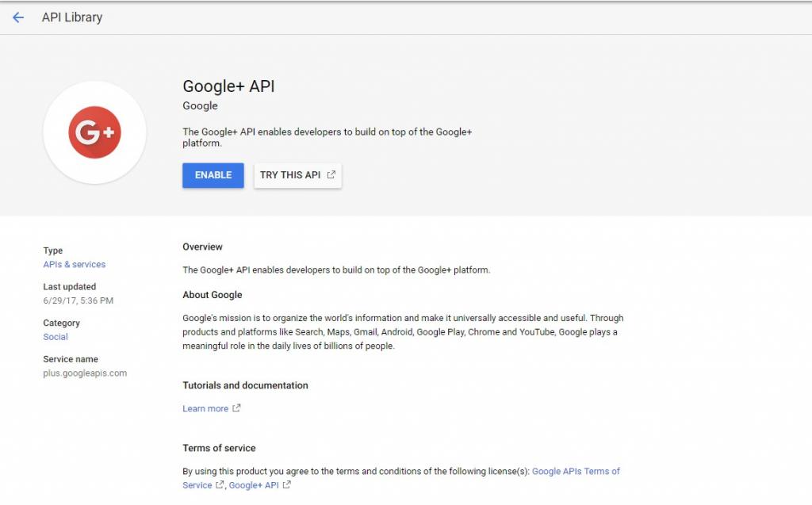
Task: Click external-link icon beside Learn more
Action: click(236, 409)
